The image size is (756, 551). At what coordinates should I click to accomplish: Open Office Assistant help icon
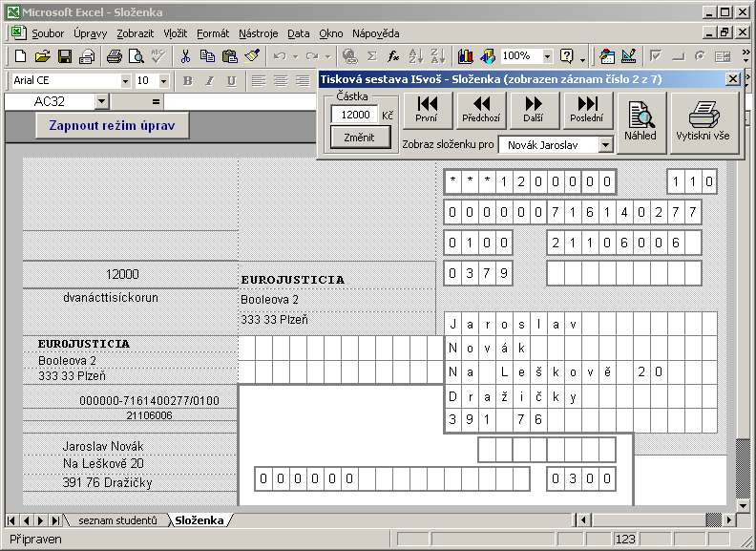pos(567,56)
